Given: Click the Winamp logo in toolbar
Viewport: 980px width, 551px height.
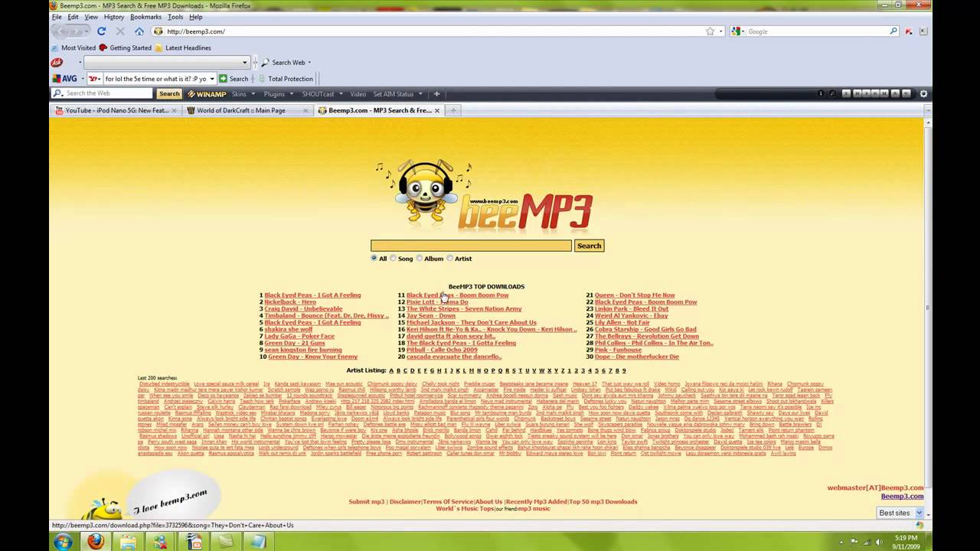Looking at the screenshot, I should (x=207, y=94).
